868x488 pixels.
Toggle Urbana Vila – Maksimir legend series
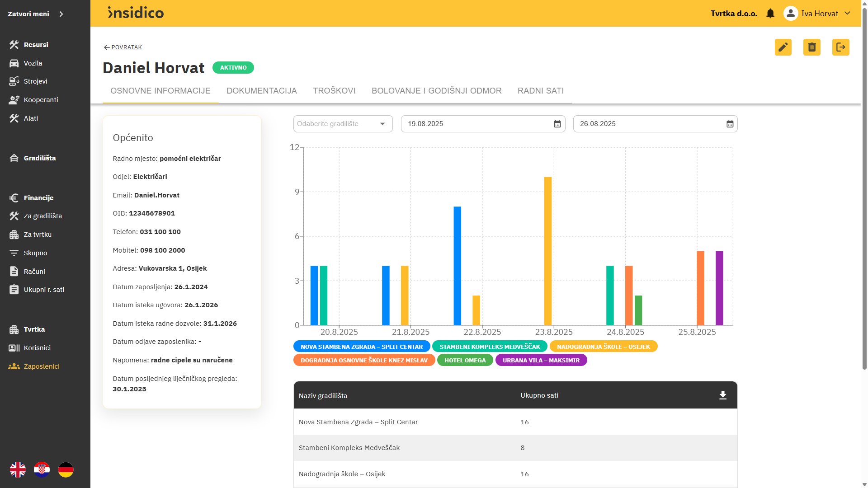[x=541, y=360]
